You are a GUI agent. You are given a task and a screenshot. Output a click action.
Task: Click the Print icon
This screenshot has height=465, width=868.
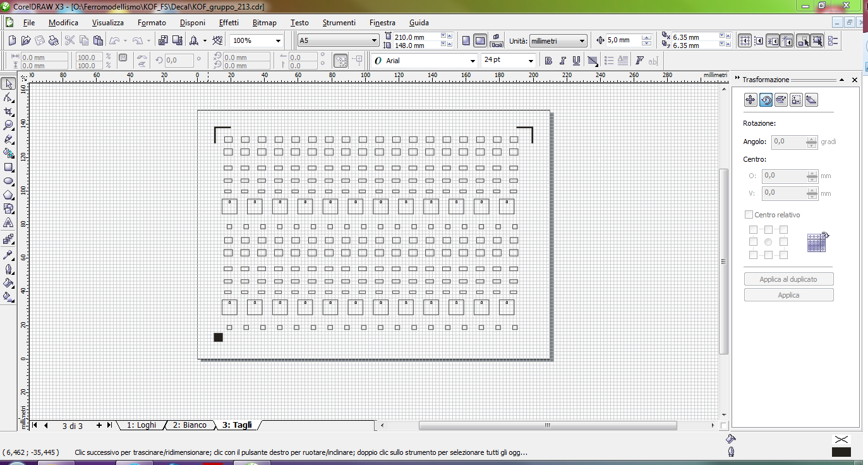[54, 40]
